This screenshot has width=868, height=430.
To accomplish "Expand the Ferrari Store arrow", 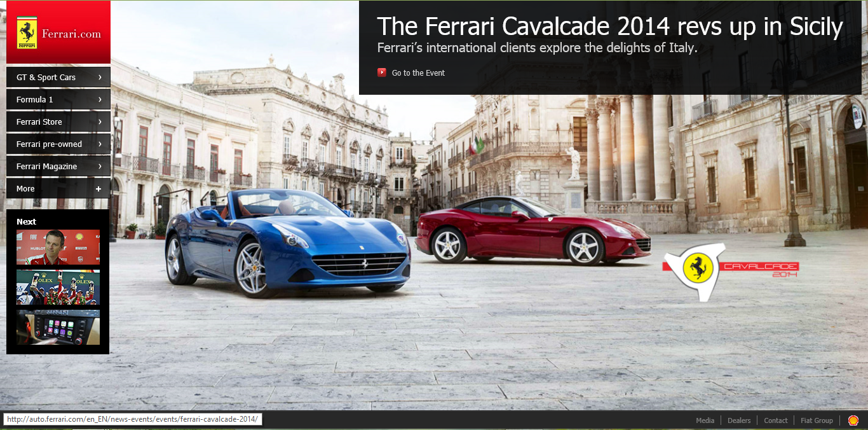I will pos(100,121).
